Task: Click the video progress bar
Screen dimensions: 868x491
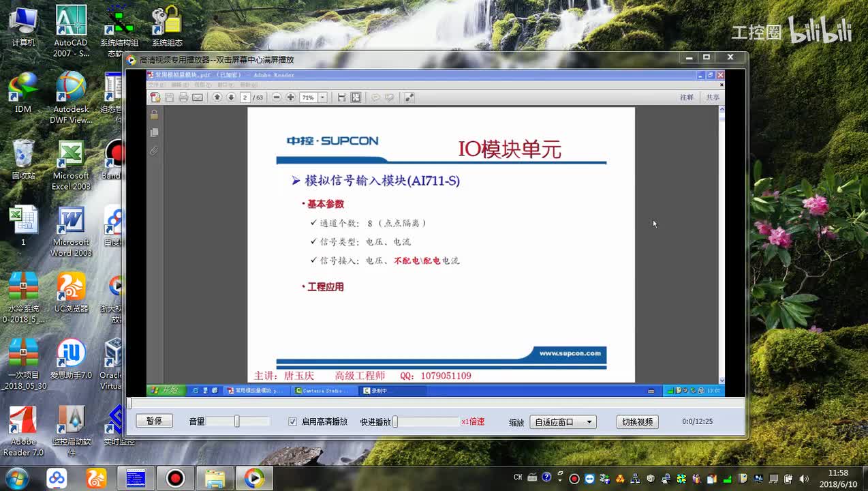Action: pyautogui.click(x=436, y=404)
